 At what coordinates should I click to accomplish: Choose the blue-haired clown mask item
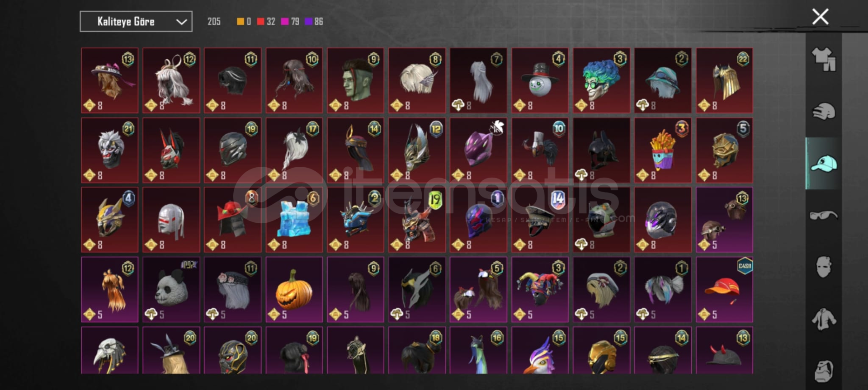point(601,80)
